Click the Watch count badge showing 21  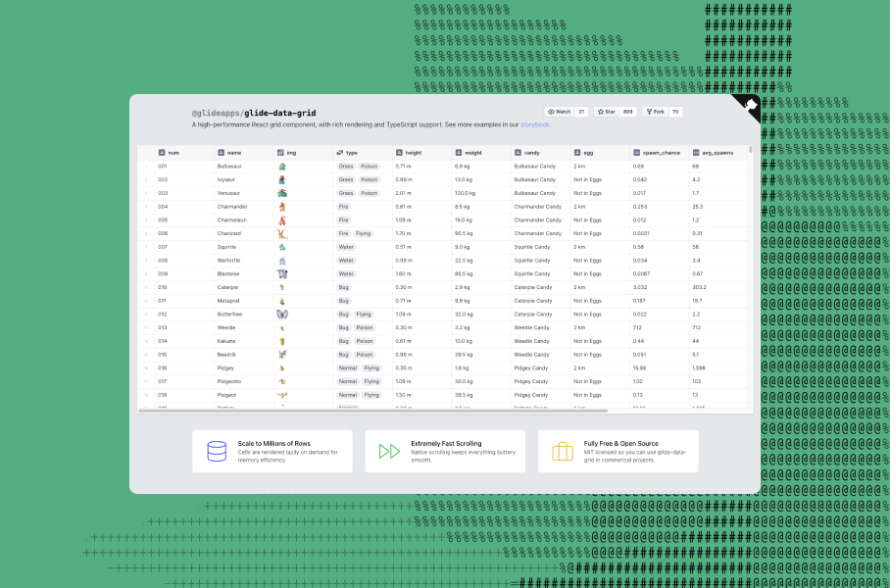coord(579,112)
